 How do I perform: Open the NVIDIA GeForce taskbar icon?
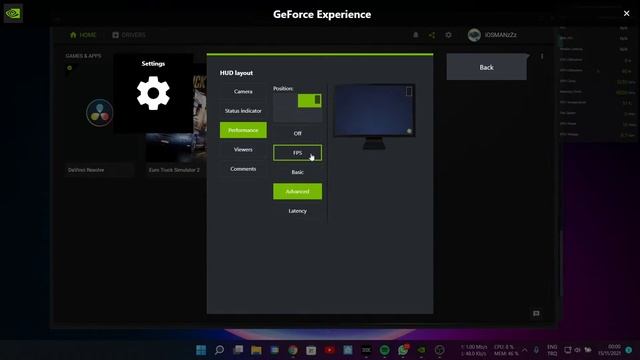coord(421,350)
